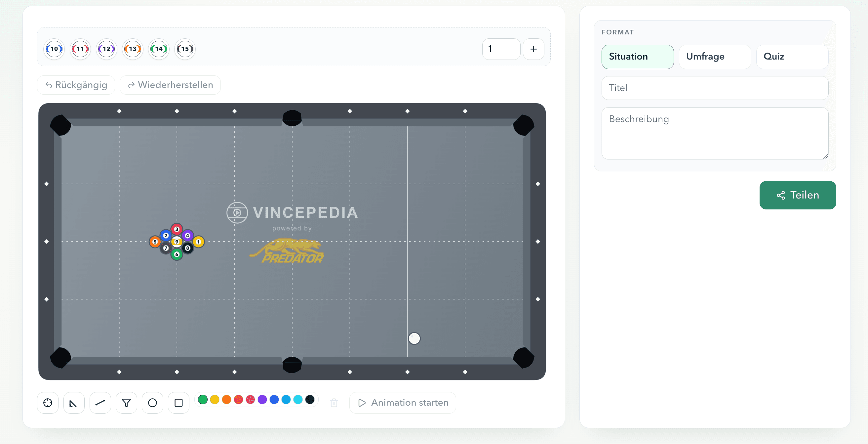Click the black 8 ball in the rack
Screen dimensions: 868x444
[188, 248]
